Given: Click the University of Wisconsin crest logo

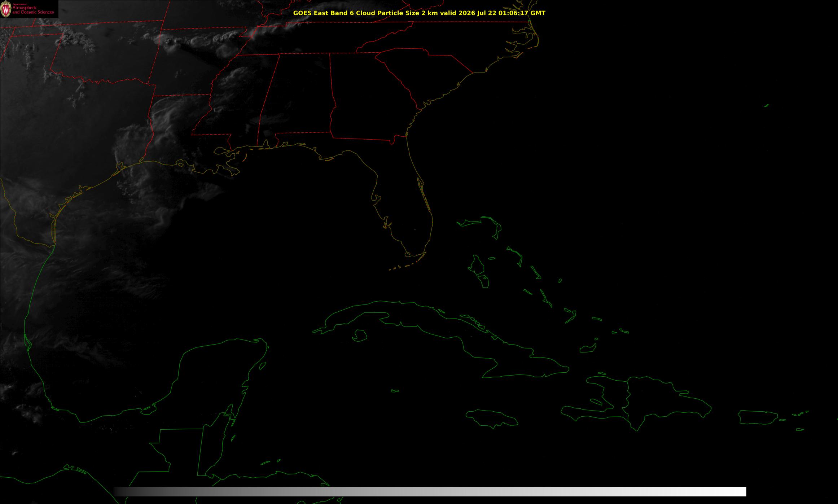Looking at the screenshot, I should click(6, 9).
